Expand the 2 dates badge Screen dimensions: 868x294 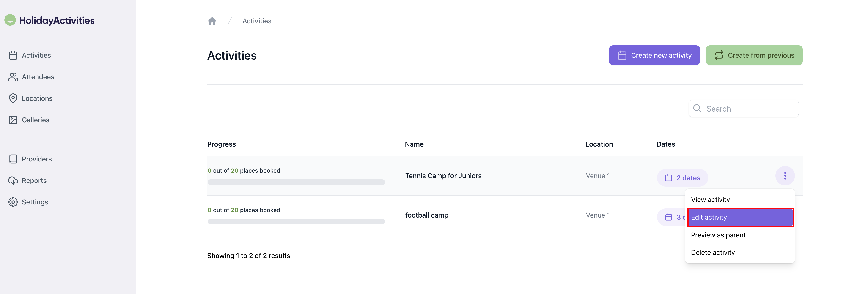pyautogui.click(x=682, y=178)
